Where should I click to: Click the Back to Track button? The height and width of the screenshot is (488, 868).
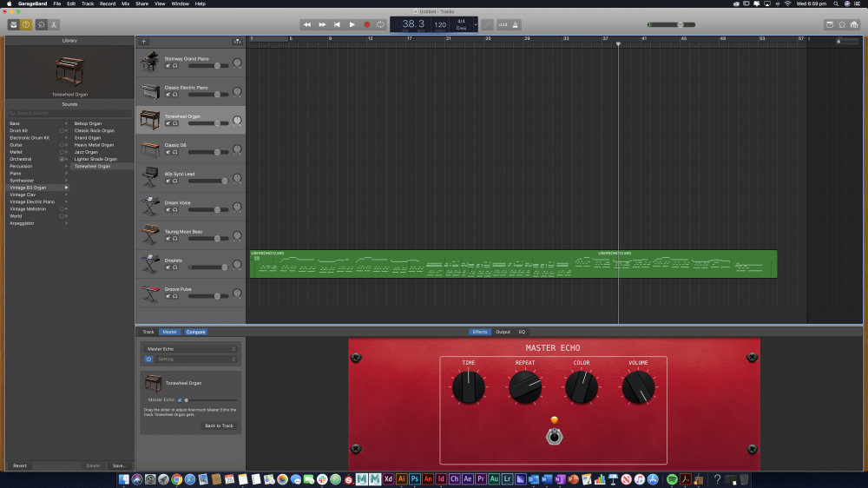pos(220,425)
